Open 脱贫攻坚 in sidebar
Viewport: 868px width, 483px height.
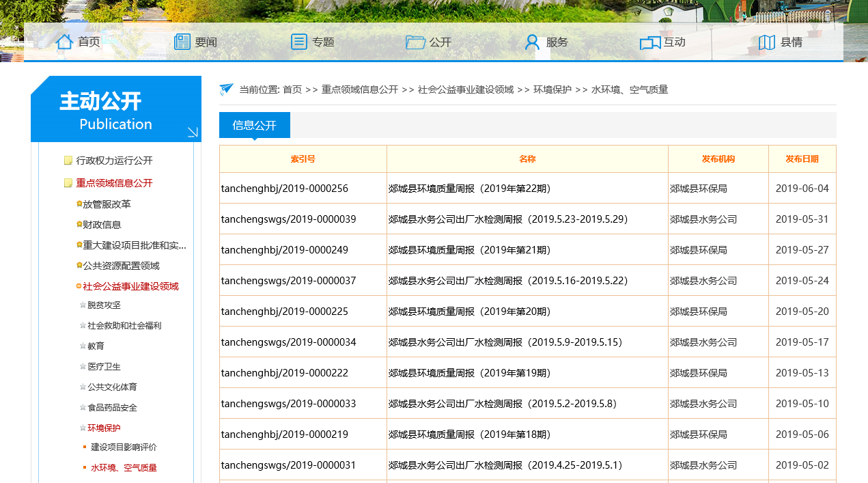(x=104, y=305)
